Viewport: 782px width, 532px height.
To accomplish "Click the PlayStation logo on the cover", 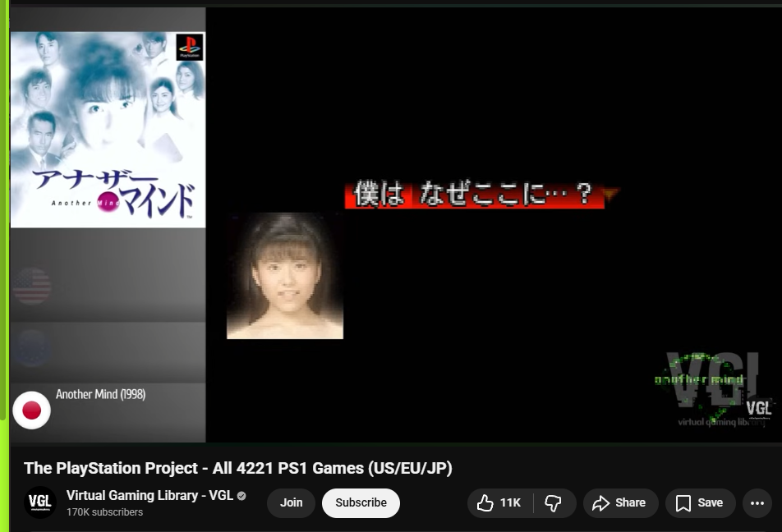I will click(x=190, y=47).
